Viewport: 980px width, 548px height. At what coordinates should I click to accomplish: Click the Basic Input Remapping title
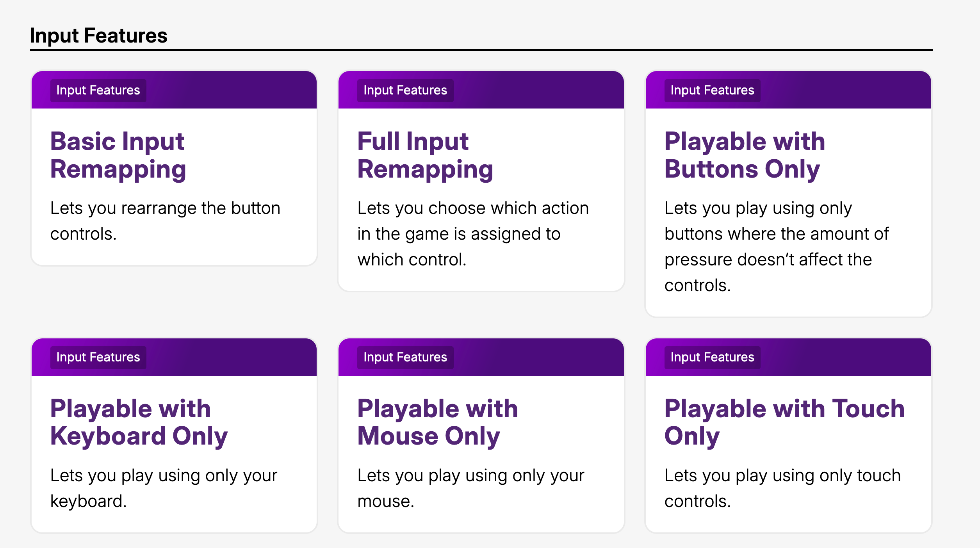(118, 155)
